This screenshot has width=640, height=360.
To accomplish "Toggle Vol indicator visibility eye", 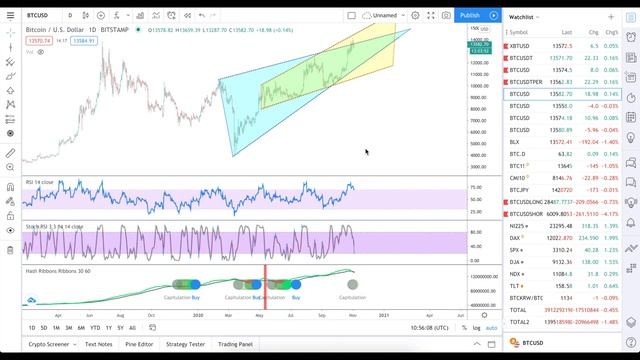I will pyautogui.click(x=41, y=52).
